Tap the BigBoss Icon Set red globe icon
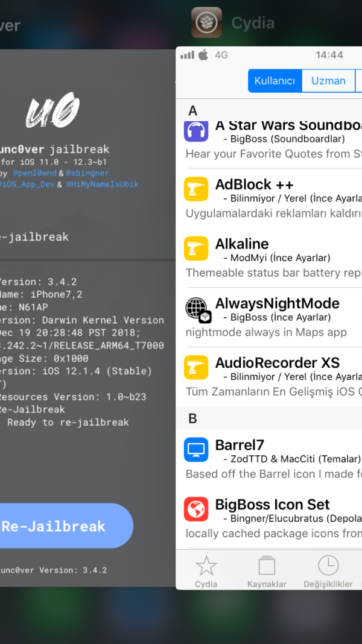The height and width of the screenshot is (644, 362). (196, 509)
